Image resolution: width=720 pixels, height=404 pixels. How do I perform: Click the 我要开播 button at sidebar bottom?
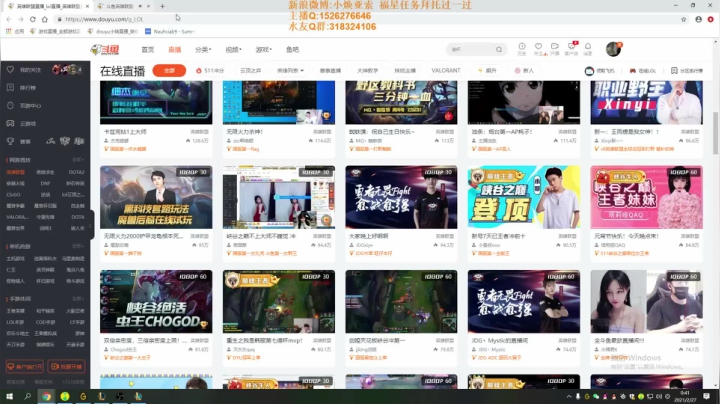[x=66, y=366]
